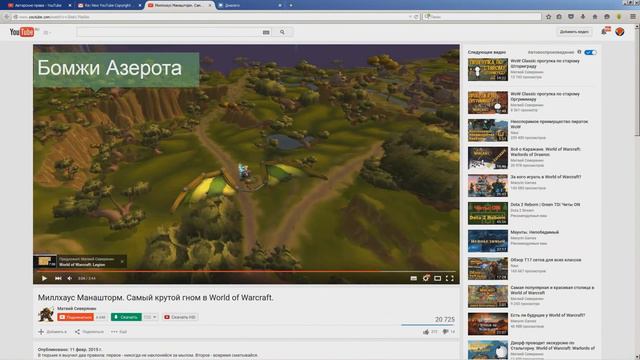Click the green Скачать download button

[126, 317]
